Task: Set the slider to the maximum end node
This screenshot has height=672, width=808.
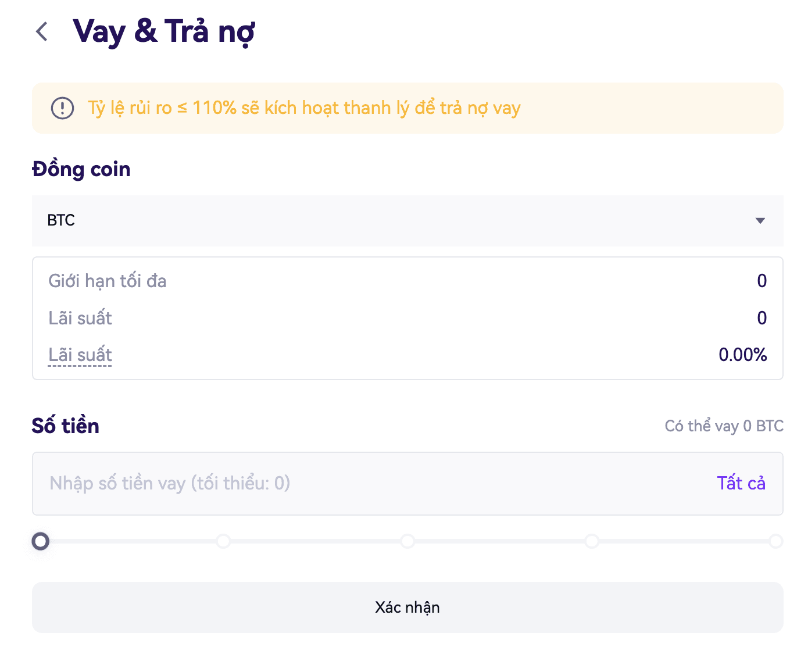Action: 775,542
